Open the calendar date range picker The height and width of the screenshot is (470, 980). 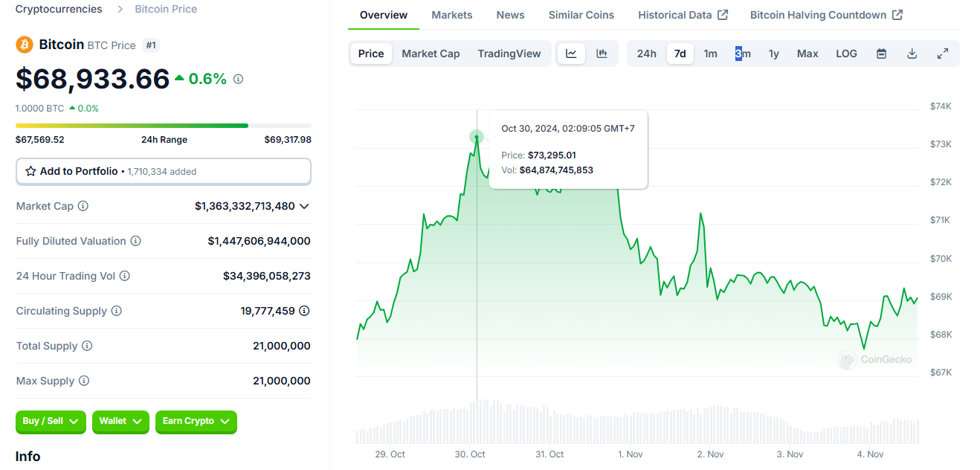(x=881, y=54)
